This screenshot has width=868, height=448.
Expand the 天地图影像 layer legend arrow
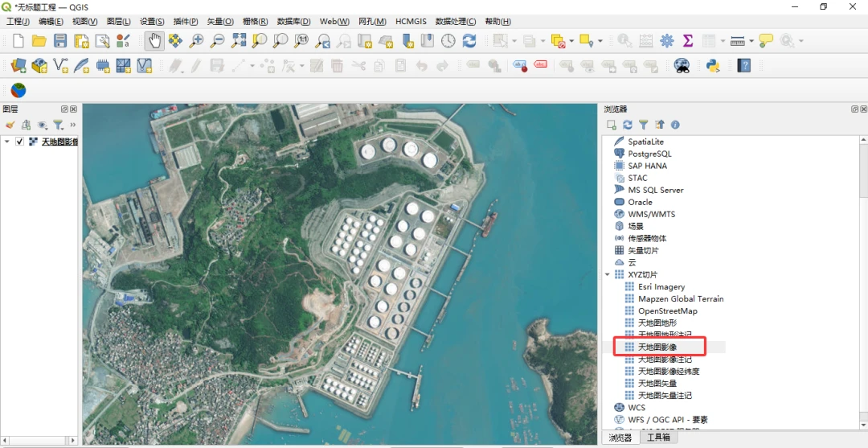click(7, 142)
